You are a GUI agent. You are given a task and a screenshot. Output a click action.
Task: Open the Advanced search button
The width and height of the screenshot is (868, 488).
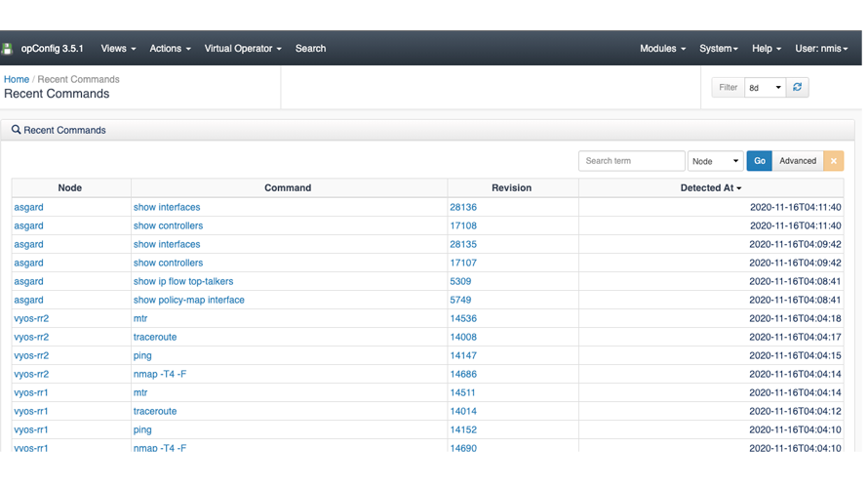pyautogui.click(x=798, y=161)
